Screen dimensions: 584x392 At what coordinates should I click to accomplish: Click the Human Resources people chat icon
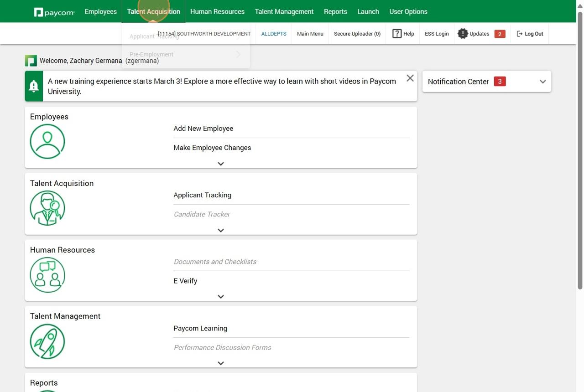[x=47, y=275]
